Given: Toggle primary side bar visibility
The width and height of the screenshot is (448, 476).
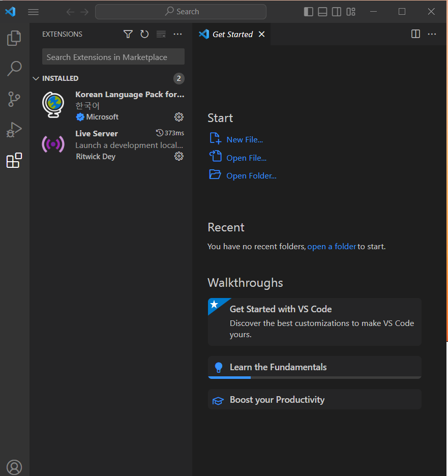Looking at the screenshot, I should (x=308, y=12).
